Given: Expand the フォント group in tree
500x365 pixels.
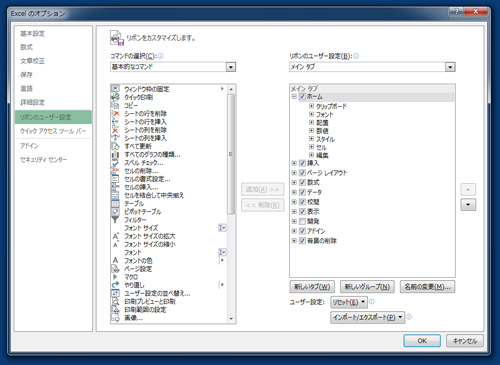Looking at the screenshot, I should tap(311, 114).
